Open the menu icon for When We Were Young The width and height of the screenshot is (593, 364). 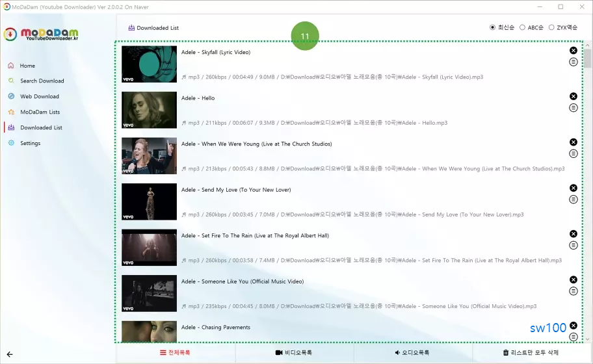pyautogui.click(x=573, y=153)
